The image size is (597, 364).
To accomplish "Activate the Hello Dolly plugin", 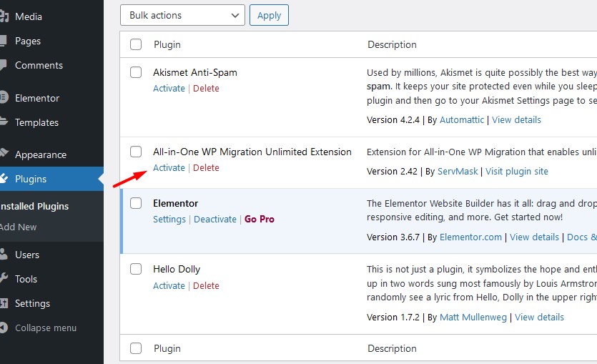I will (x=169, y=286).
